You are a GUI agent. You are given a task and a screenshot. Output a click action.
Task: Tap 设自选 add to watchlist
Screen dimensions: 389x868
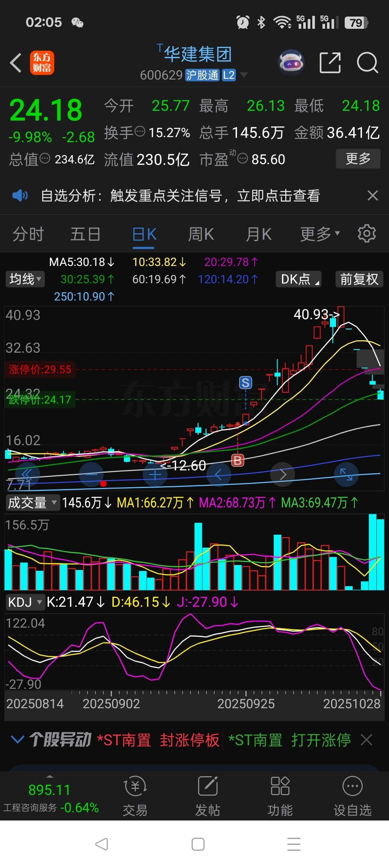click(x=352, y=796)
